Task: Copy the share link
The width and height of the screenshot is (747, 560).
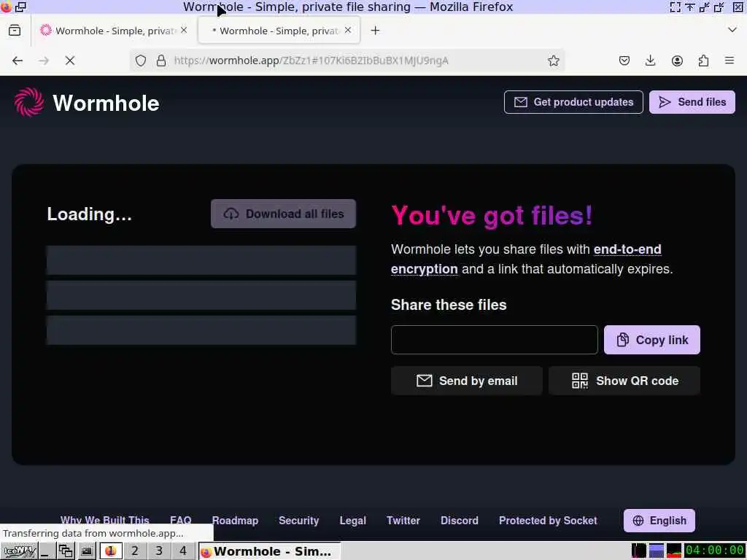Action: point(652,340)
